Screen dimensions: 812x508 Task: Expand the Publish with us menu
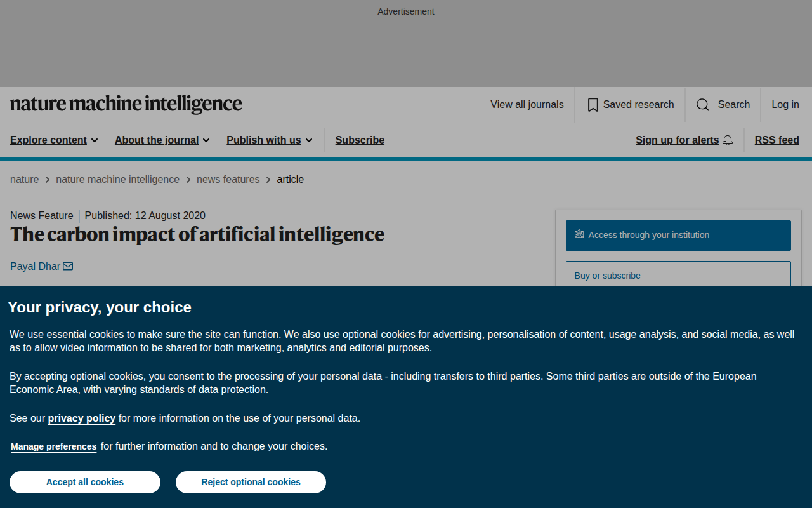click(270, 140)
